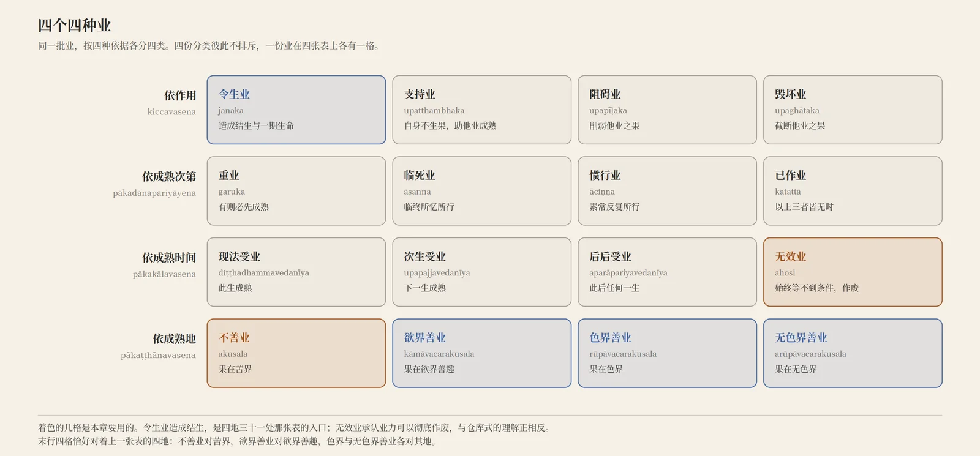
Task: Click the 已作业 katattā card
Action: (853, 191)
